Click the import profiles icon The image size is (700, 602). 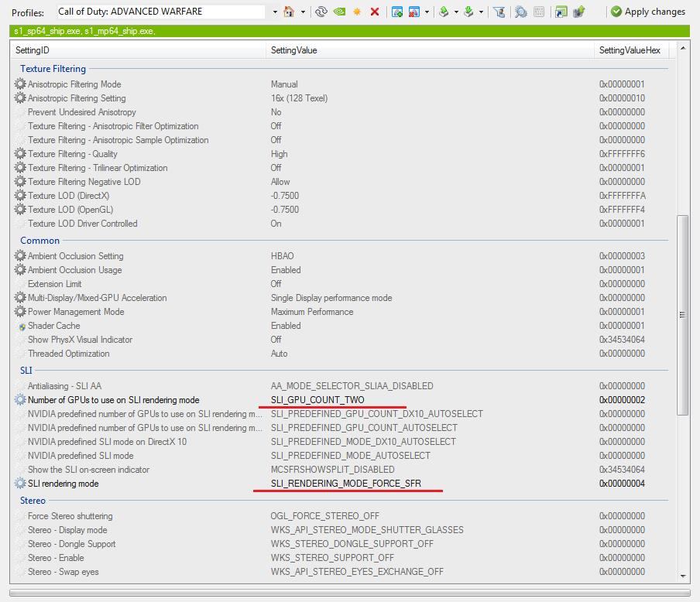click(468, 12)
